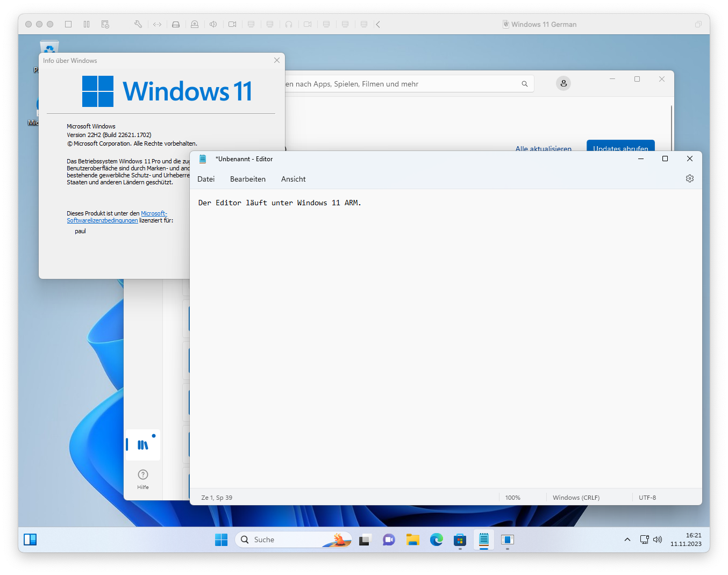728x575 pixels.
Task: Collapse the Parallels toolbar device list chevron
Action: point(378,24)
